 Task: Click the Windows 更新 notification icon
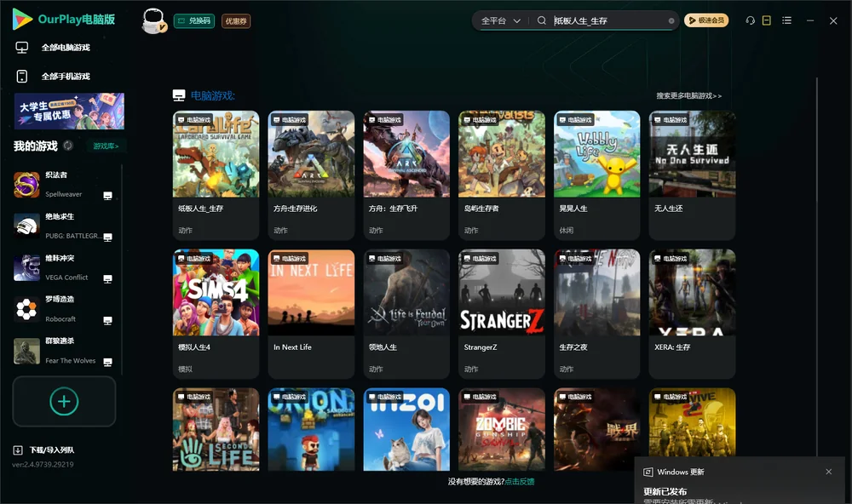[x=648, y=472]
